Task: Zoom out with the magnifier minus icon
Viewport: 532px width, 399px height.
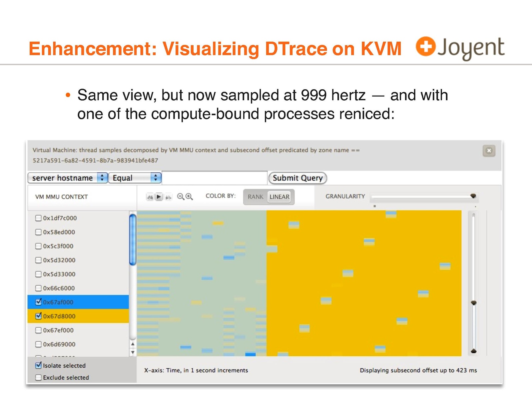Action: (x=181, y=197)
